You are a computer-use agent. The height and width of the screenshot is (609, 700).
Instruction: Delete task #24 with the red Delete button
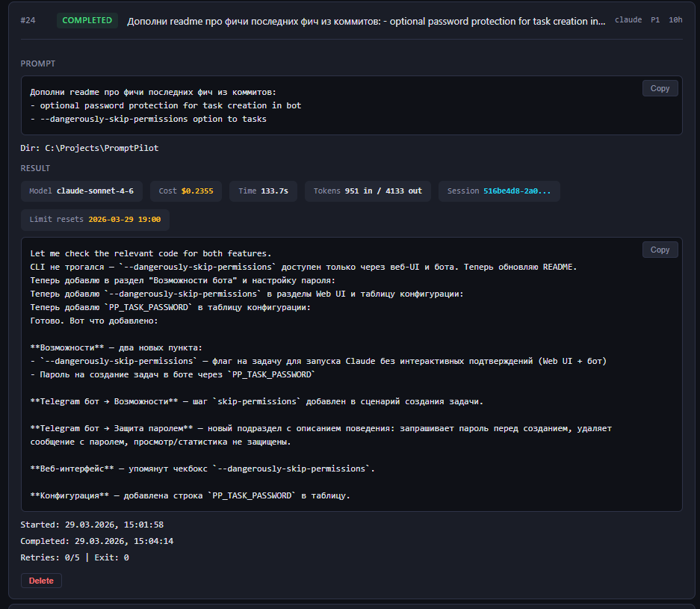click(x=41, y=581)
